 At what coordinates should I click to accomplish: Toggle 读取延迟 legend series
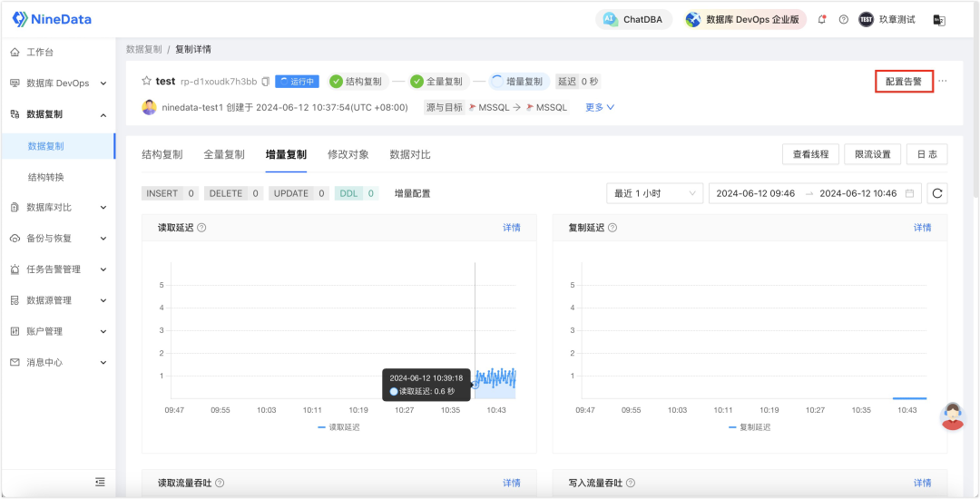[338, 427]
